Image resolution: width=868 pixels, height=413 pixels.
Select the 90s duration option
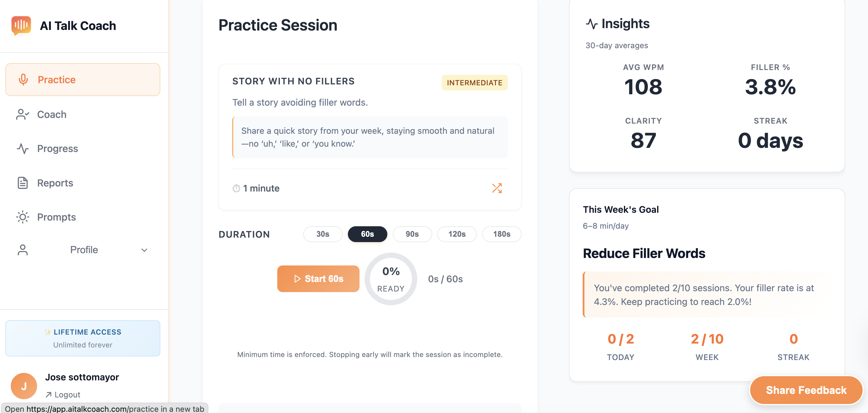(412, 234)
